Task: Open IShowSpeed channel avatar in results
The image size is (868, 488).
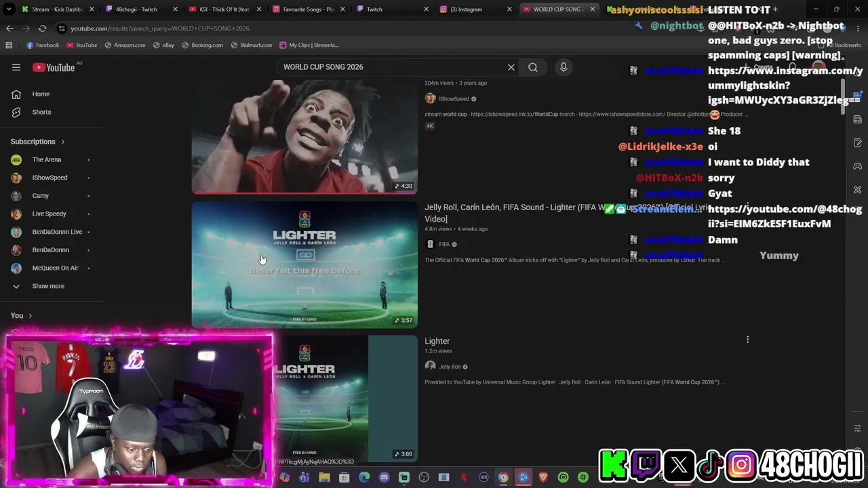Action: point(430,98)
